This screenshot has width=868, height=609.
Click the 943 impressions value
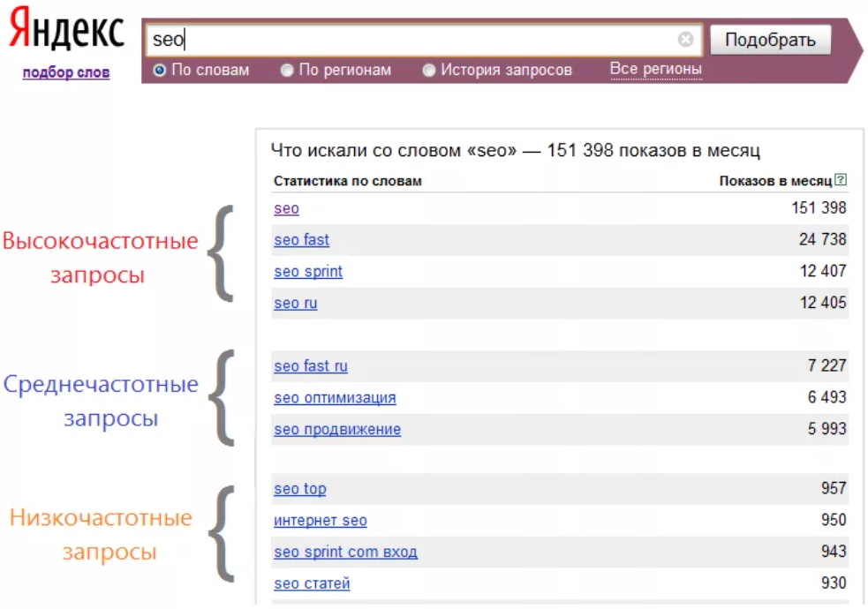point(834,552)
